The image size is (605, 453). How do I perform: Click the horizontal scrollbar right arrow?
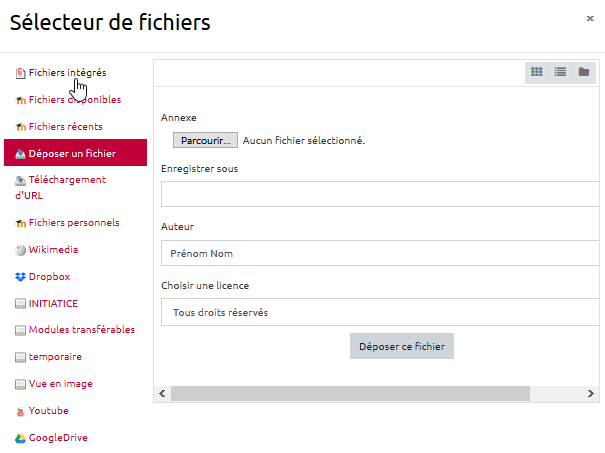(594, 394)
